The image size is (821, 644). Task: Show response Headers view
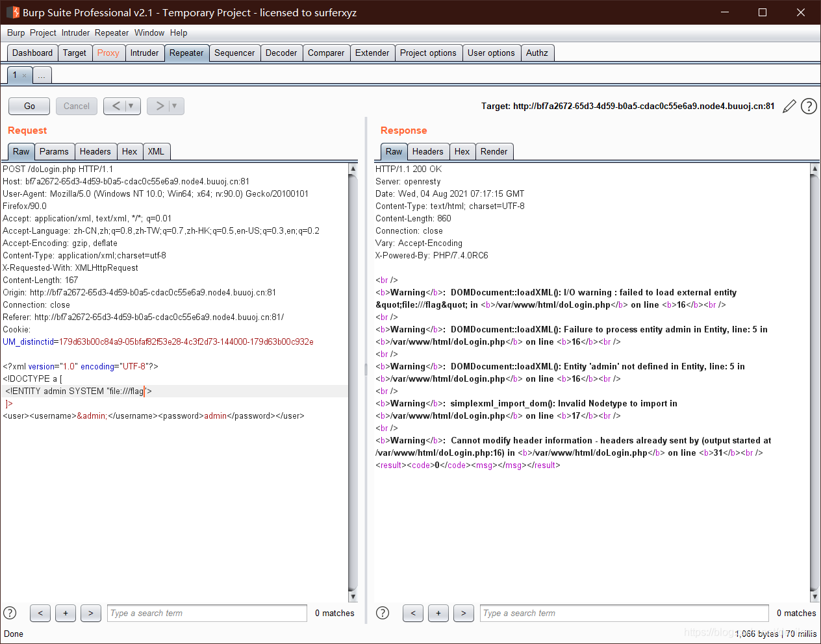point(428,151)
